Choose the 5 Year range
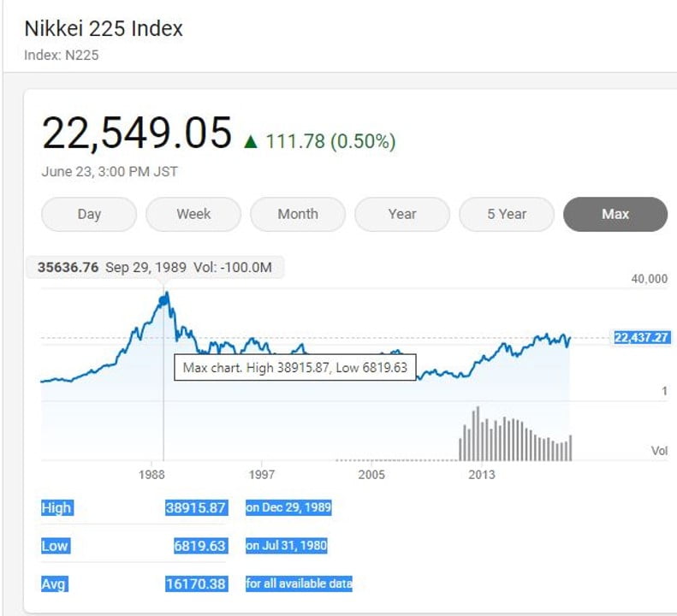Screen dimensions: 677x616 point(507,214)
